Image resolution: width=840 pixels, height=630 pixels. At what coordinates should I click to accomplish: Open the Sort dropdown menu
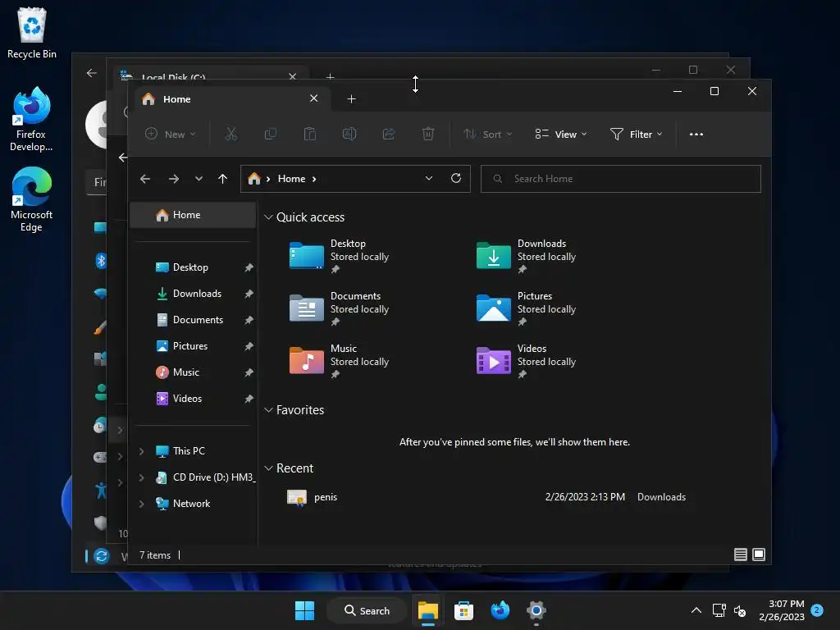click(487, 134)
